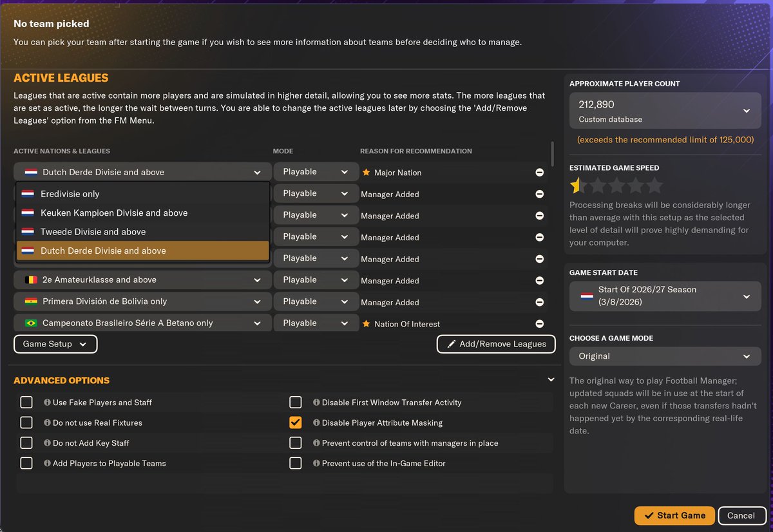The width and height of the screenshot is (773, 532).
Task: Open the game mode Original dropdown
Action: click(665, 356)
